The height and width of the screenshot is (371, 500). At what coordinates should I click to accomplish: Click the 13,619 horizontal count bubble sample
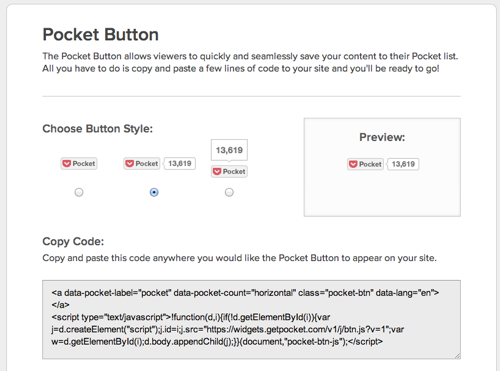click(179, 164)
